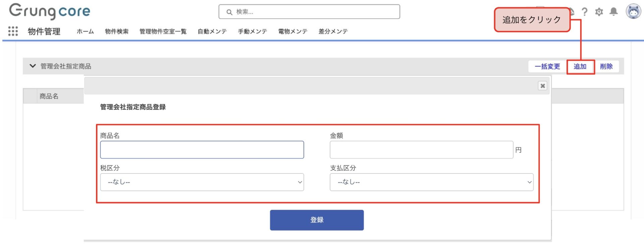Viewport: 644px width, 251px height.
Task: Collapse the 管理会社指定商品 section
Action: (x=33, y=66)
